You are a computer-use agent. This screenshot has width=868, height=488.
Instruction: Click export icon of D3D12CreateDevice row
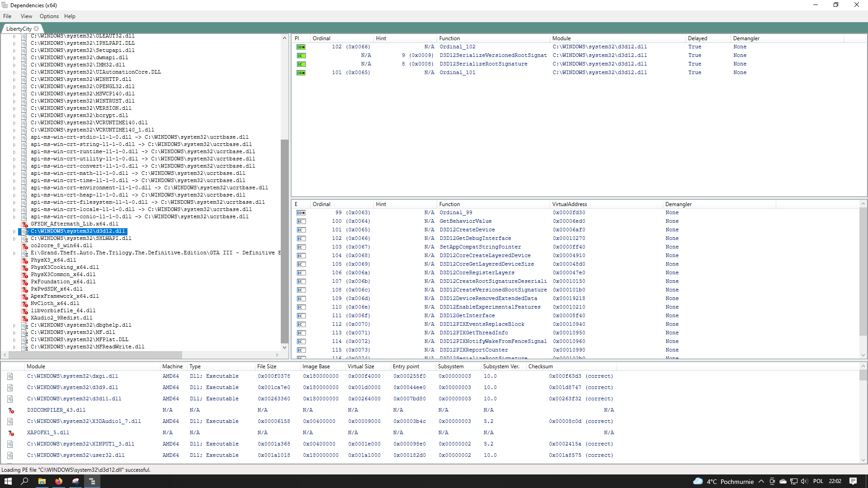tap(301, 230)
